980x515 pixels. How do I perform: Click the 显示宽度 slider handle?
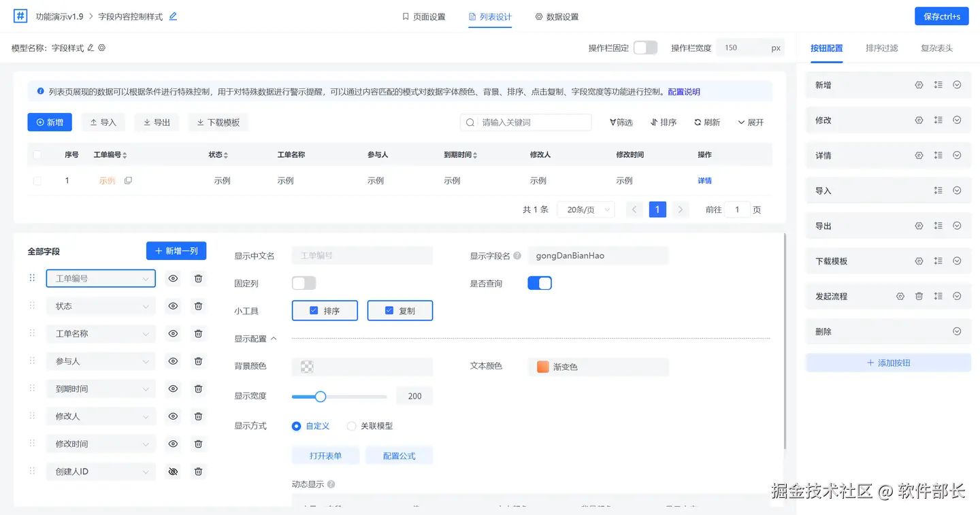pos(321,397)
